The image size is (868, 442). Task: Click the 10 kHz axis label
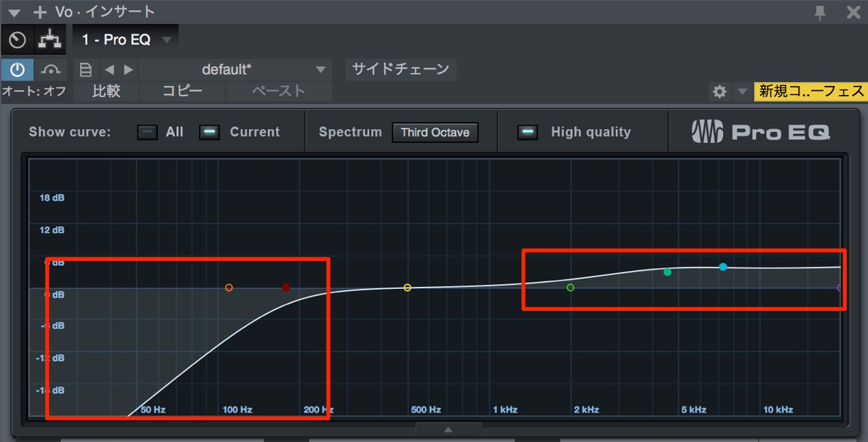778,410
